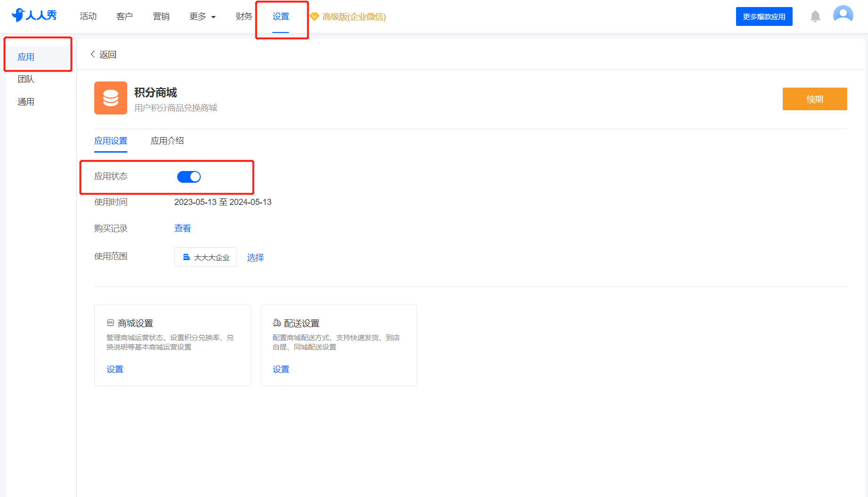Viewport: 868px width, 497px height.
Task: Switch to the 应用介绍 tab
Action: 167,141
